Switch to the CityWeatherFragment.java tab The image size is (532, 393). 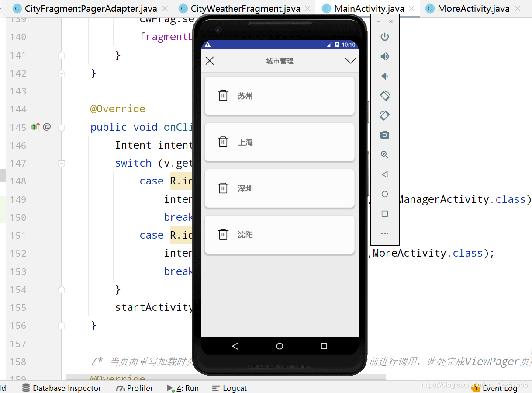coord(245,8)
